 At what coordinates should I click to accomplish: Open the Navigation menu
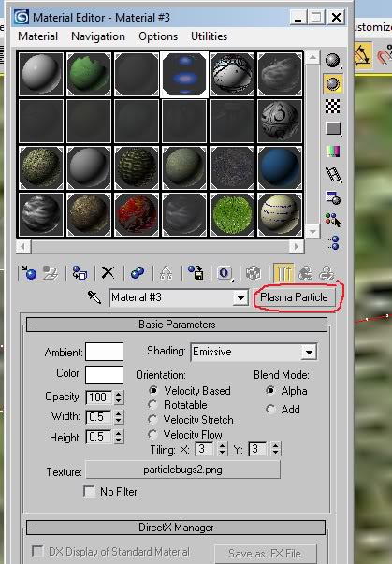(98, 36)
